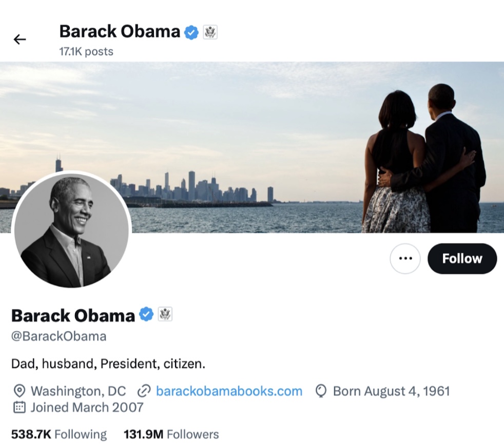View the 131.9M Followers list
The height and width of the screenshot is (446, 504).
(171, 434)
